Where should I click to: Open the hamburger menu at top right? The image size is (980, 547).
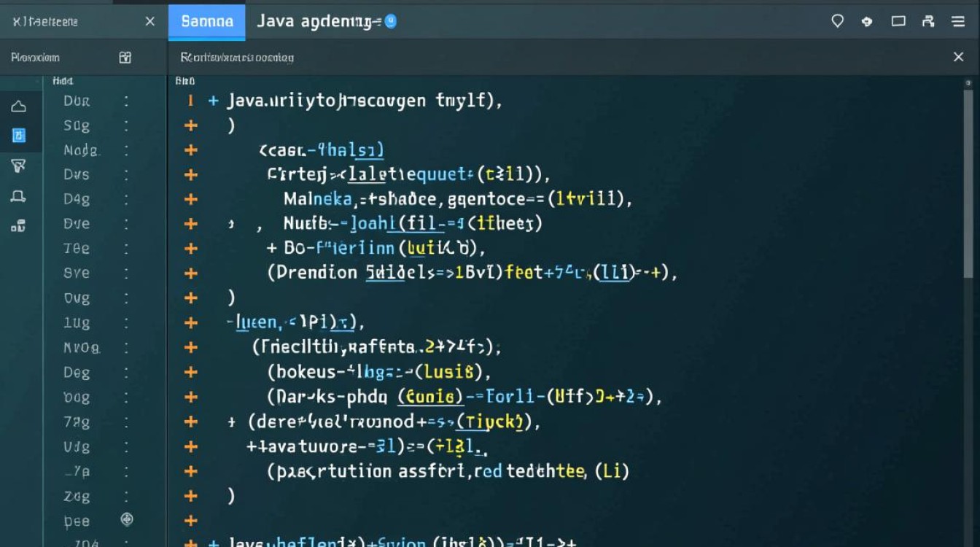pos(958,21)
